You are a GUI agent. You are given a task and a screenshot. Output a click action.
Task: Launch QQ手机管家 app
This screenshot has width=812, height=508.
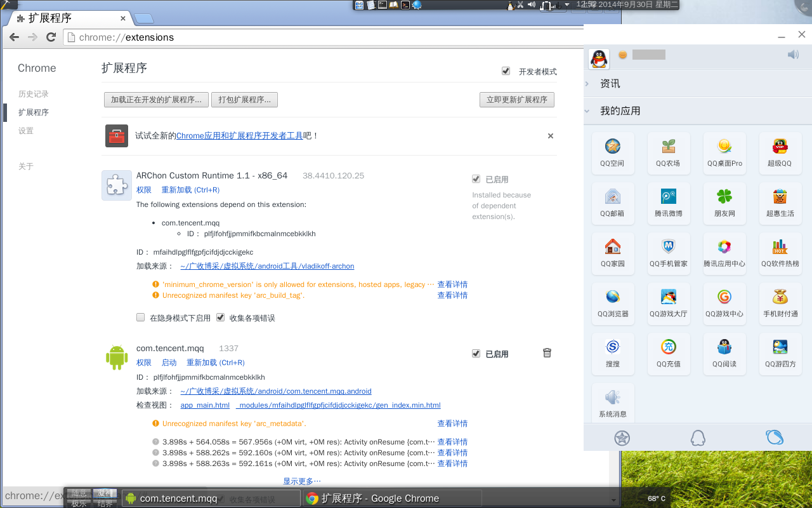pyautogui.click(x=668, y=253)
